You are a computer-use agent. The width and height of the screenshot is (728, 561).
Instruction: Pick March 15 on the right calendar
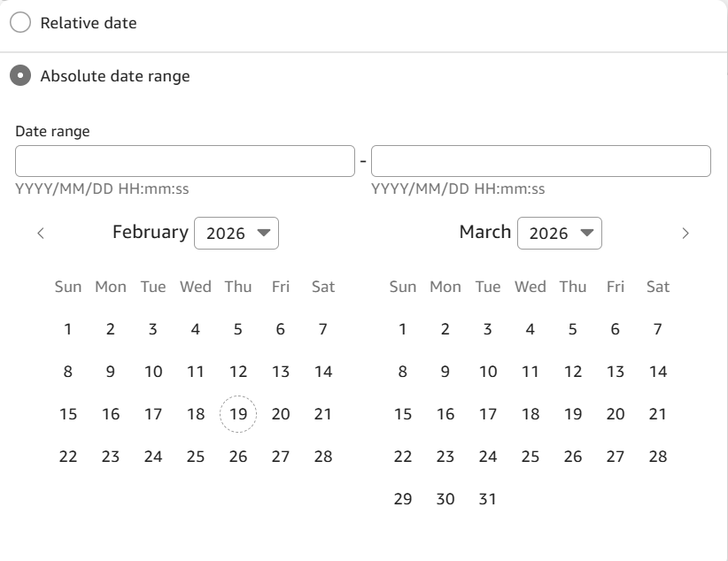click(x=403, y=414)
